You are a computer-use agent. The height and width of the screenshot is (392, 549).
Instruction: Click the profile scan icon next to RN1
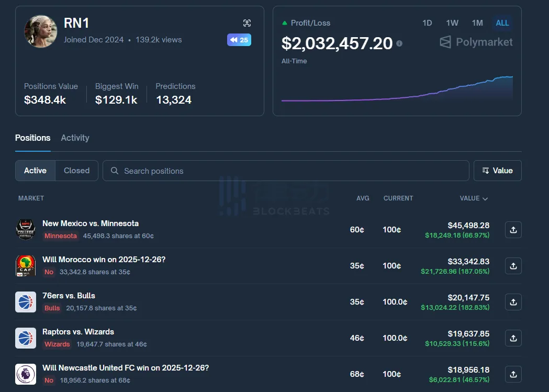(x=247, y=23)
